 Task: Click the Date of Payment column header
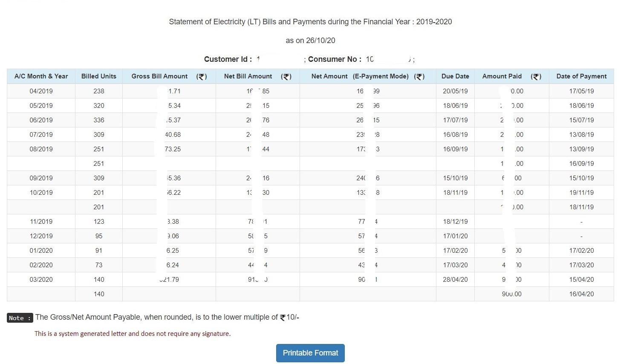[x=581, y=76]
